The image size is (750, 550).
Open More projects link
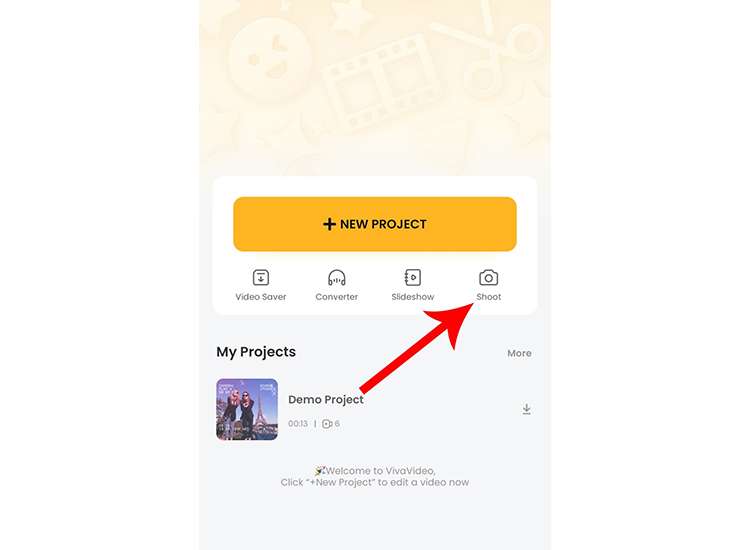click(x=519, y=353)
